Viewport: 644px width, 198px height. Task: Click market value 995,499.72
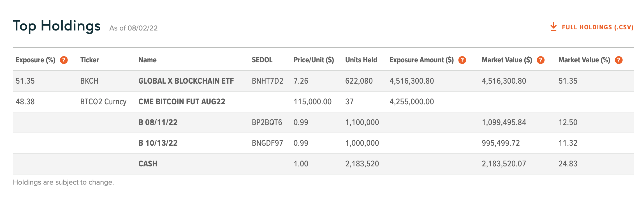[x=501, y=143]
